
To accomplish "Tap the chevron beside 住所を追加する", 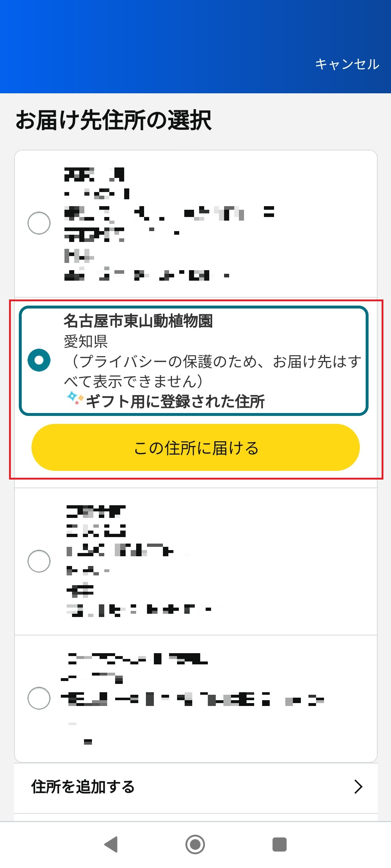I will [358, 787].
